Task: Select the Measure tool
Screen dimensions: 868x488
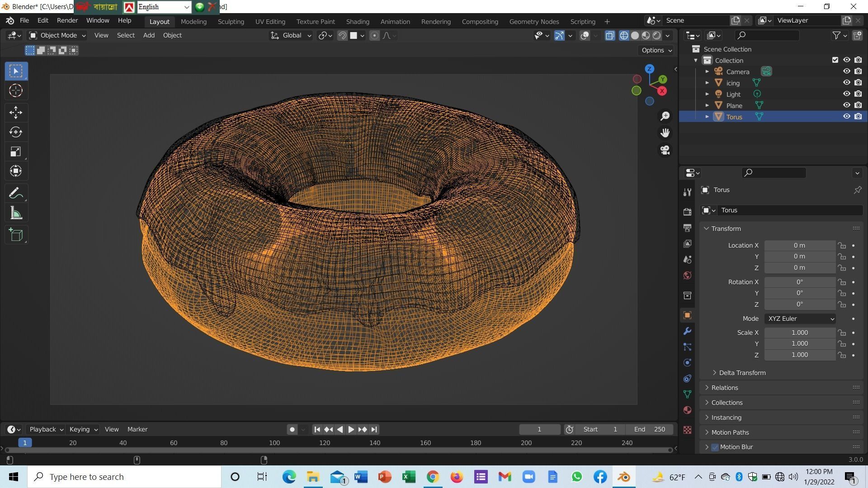Action: [16, 213]
